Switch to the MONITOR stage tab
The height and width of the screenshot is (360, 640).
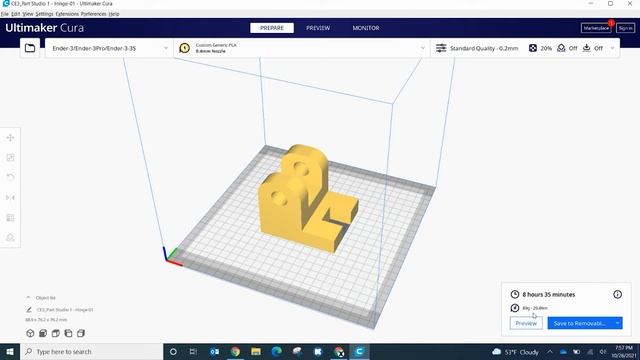click(366, 28)
